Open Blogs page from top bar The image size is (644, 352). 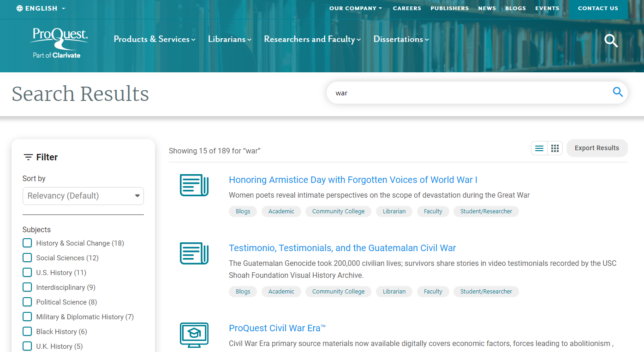[x=515, y=8]
